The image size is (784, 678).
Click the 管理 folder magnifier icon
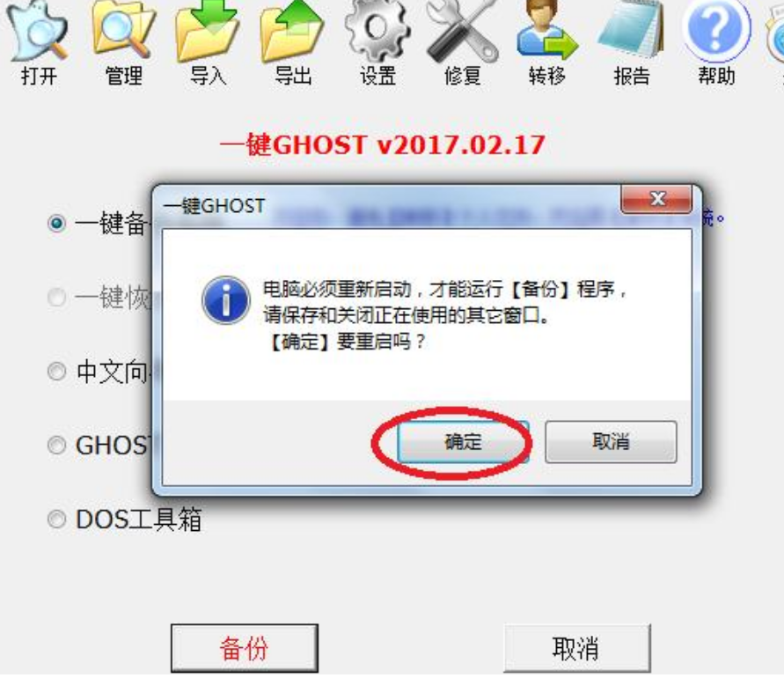[123, 31]
